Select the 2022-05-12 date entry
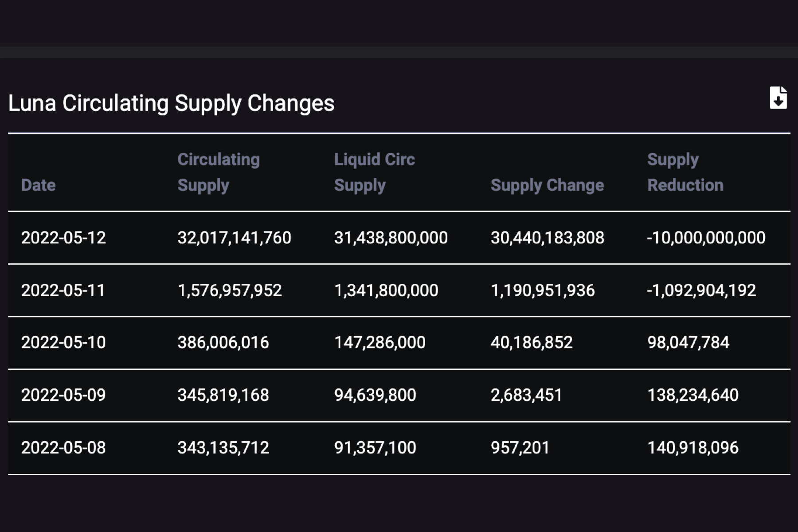 tap(64, 238)
